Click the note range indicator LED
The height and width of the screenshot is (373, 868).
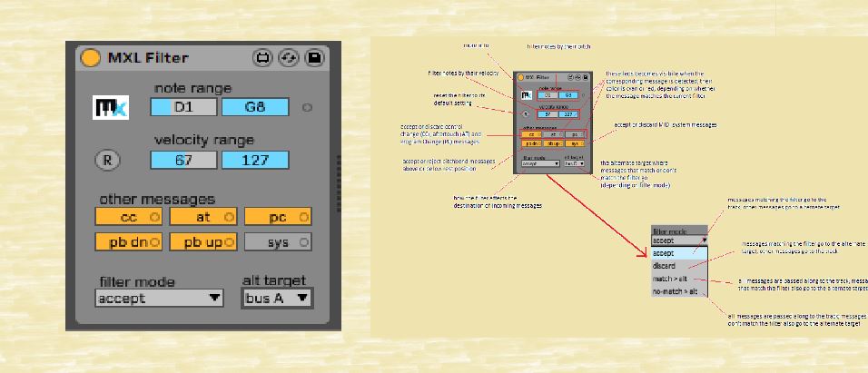(x=307, y=108)
